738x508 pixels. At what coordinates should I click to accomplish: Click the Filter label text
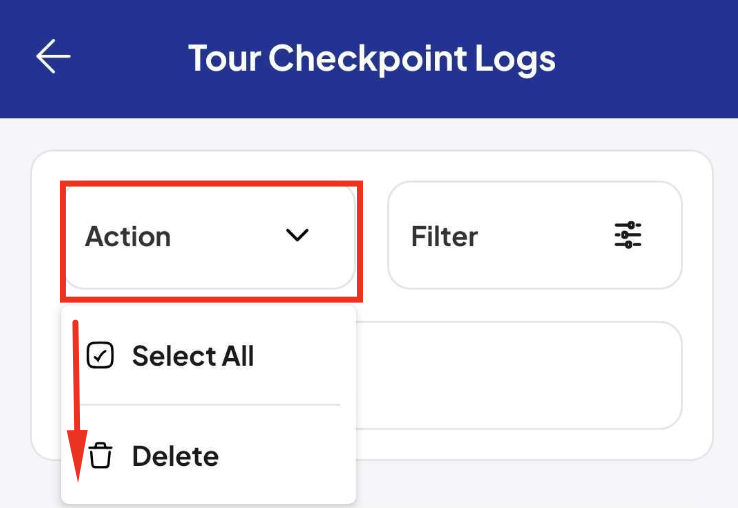tap(444, 236)
